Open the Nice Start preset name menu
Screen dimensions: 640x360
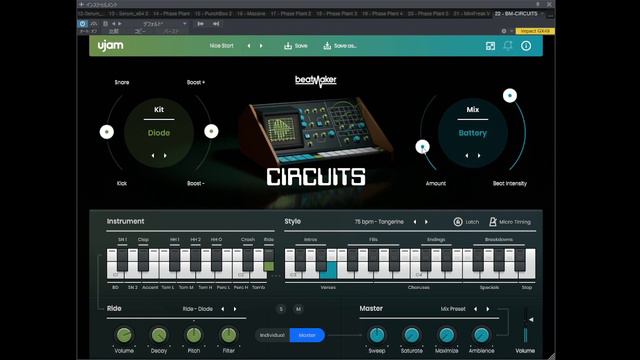pos(222,46)
